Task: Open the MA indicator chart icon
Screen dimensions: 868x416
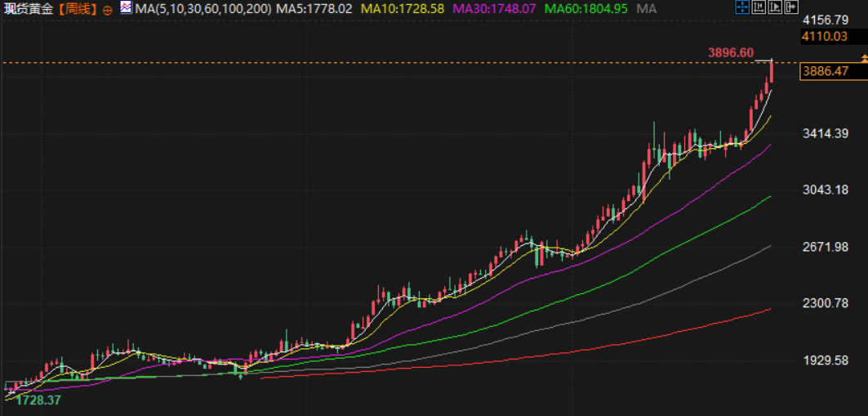Action: point(125,8)
